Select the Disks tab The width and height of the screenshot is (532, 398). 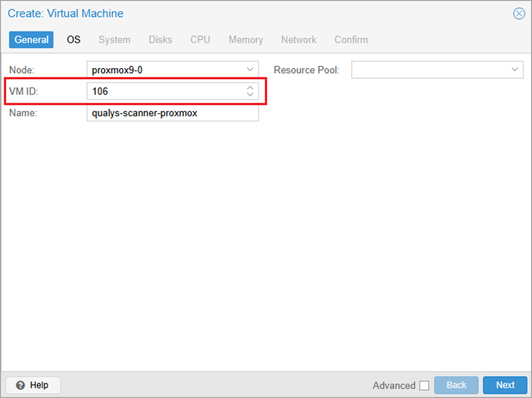160,40
